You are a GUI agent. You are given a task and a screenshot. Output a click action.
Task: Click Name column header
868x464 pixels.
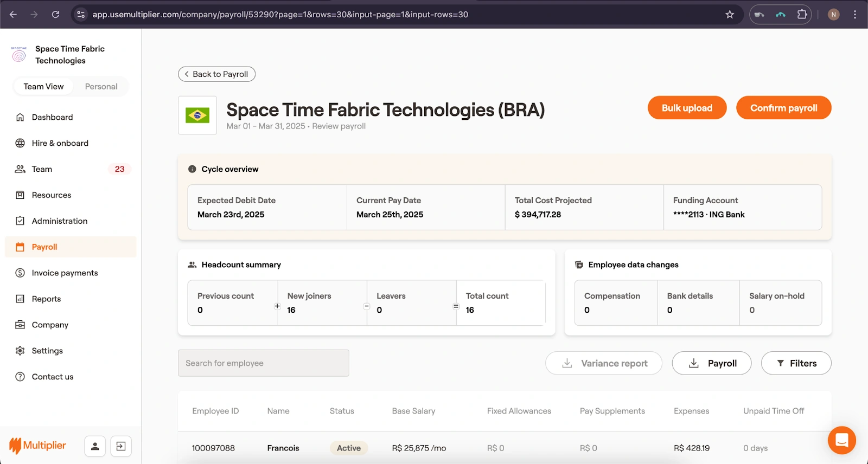[x=278, y=411]
